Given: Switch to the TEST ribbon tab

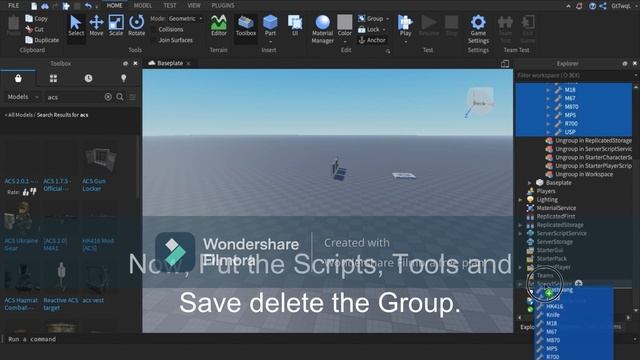Looking at the screenshot, I should (170, 6).
